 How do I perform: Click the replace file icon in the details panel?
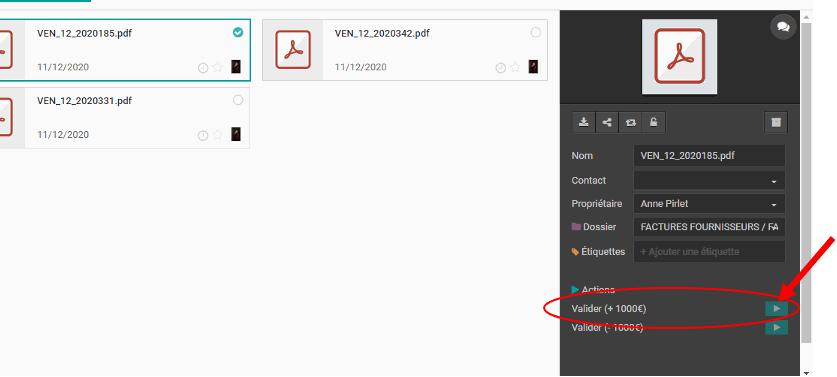[x=630, y=122]
